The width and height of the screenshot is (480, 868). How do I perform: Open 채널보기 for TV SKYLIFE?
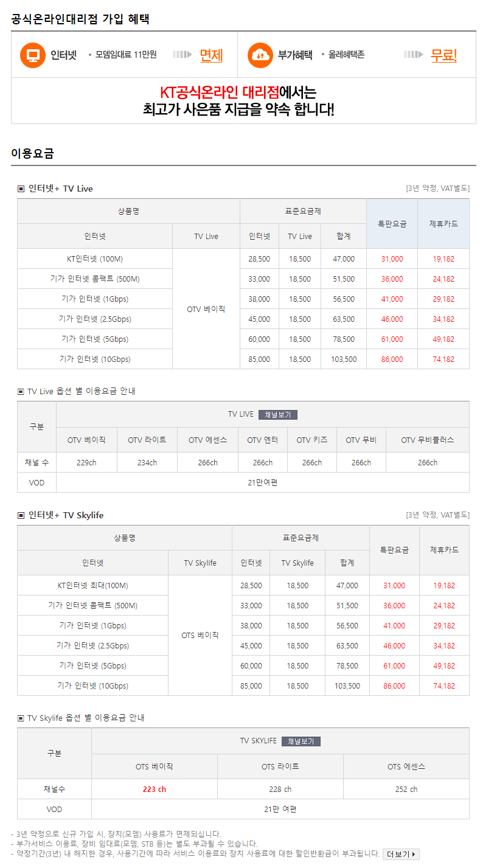click(x=301, y=741)
